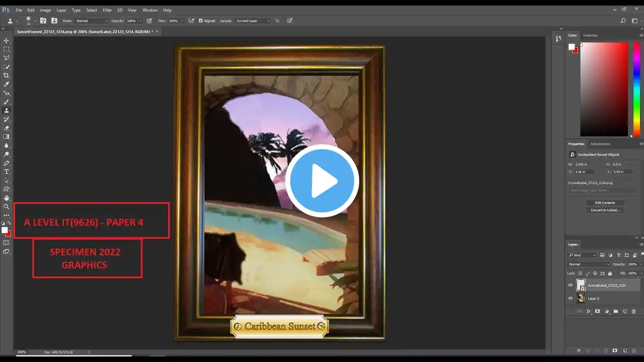The width and height of the screenshot is (644, 362).
Task: Choose the Horizontal Type tool
Action: tap(7, 171)
